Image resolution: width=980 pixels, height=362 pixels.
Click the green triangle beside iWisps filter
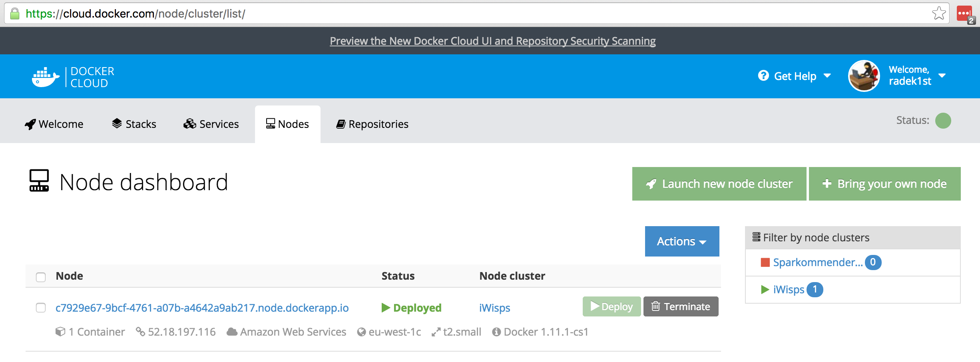pyautogui.click(x=765, y=290)
